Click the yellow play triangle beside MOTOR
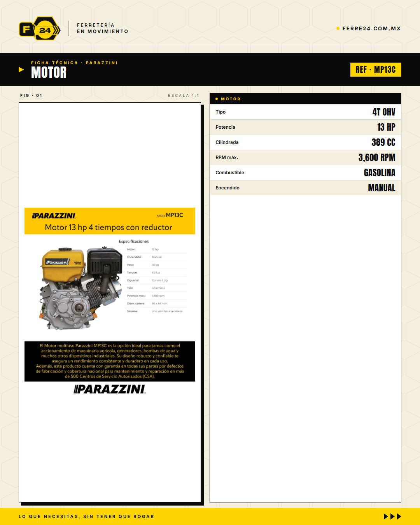The height and width of the screenshot is (525, 420). 21,70
